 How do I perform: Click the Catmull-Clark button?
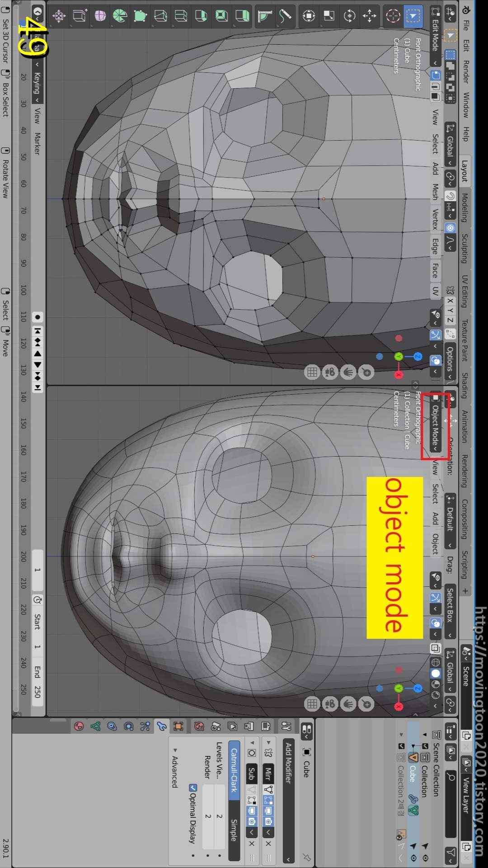tap(234, 770)
